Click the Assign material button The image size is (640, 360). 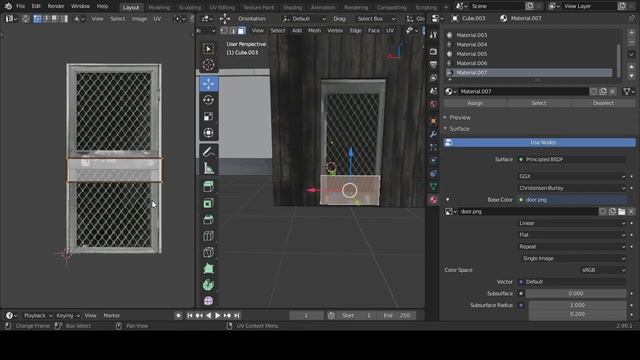[x=475, y=103]
